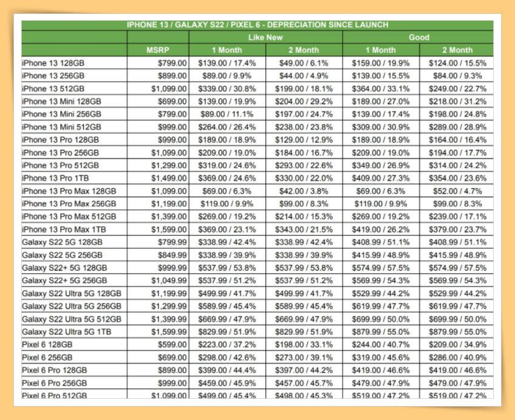Select the 'Galaxy S22 5G 128GB' label
Image resolution: width=515 pixels, height=420 pixels.
click(x=62, y=243)
